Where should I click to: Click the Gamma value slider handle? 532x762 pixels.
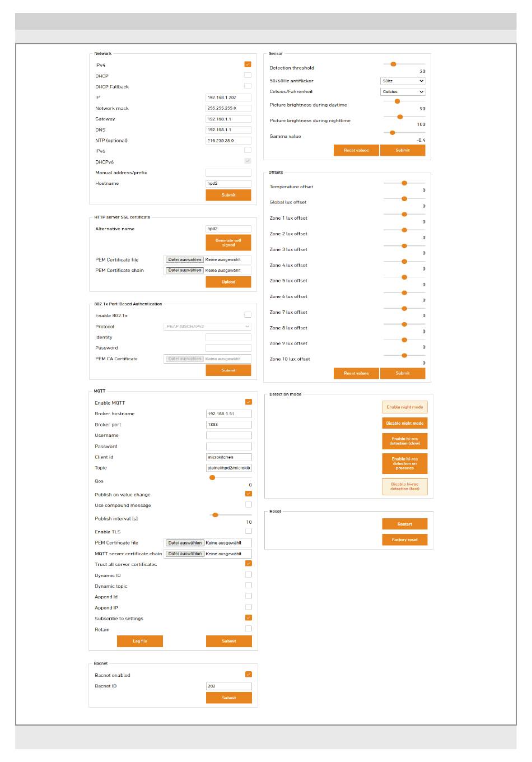393,133
